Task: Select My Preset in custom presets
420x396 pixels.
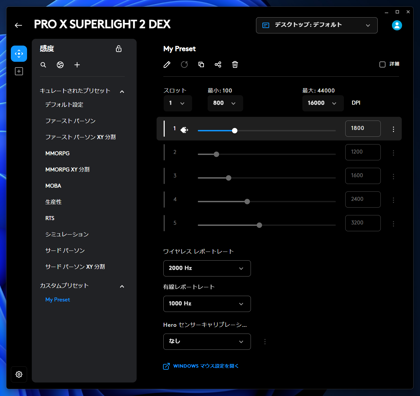Action: [x=58, y=300]
